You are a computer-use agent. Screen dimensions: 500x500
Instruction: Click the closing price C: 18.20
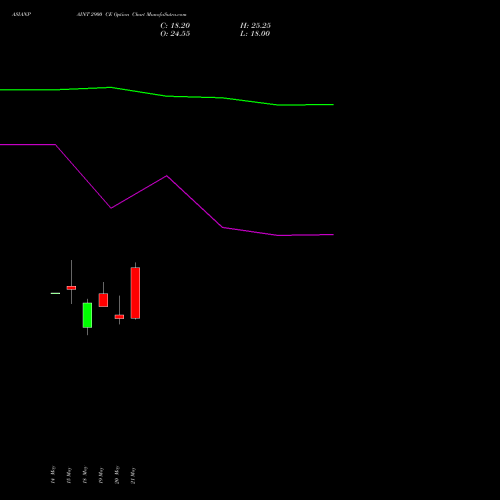175,26
